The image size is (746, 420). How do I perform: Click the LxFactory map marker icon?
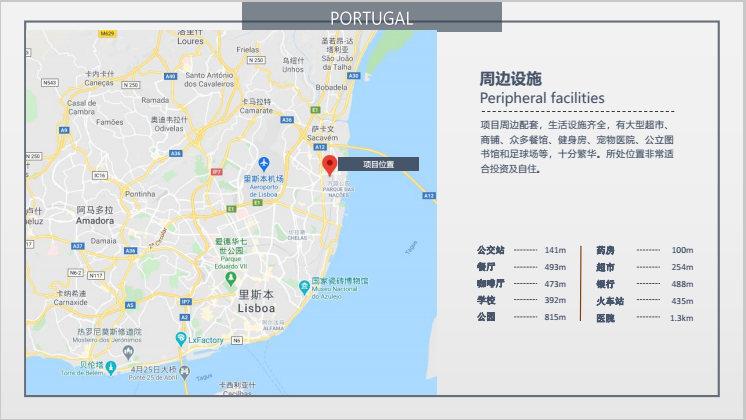[x=181, y=339]
